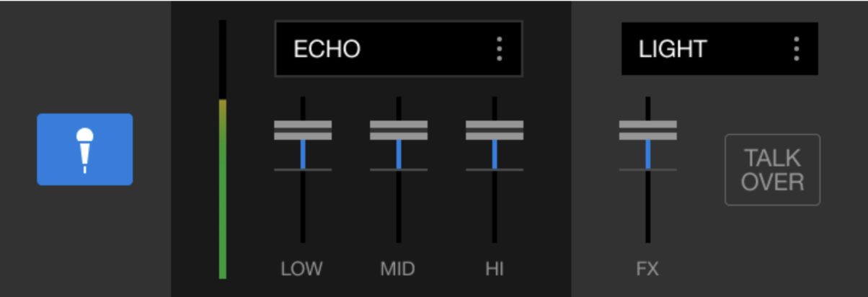This screenshot has height=297, width=868.
Task: Click the HI label under slider
Action: click(495, 270)
